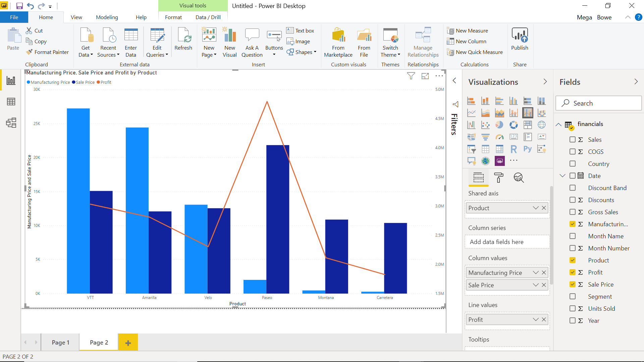644x362 pixels.
Task: Select the stacked bar chart visual
Action: pyautogui.click(x=471, y=101)
